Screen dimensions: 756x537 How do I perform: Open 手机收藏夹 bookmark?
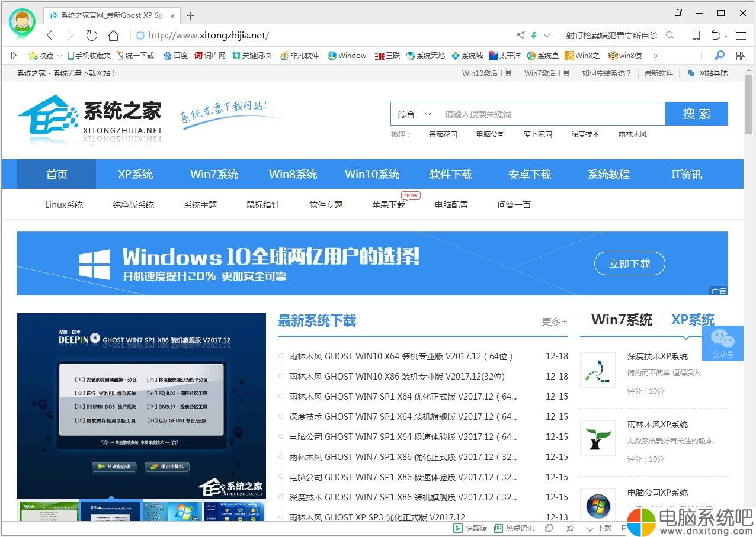point(89,56)
